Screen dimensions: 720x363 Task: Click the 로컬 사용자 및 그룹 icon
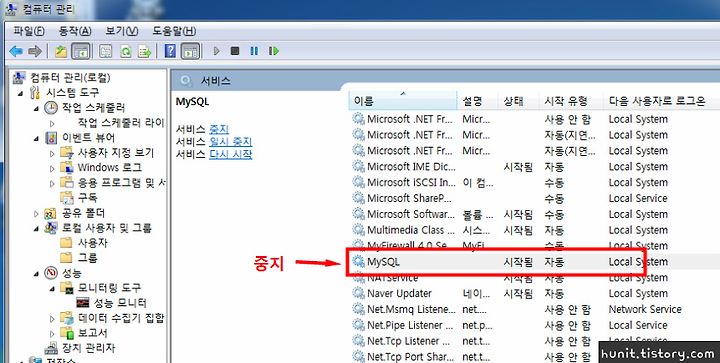51,228
